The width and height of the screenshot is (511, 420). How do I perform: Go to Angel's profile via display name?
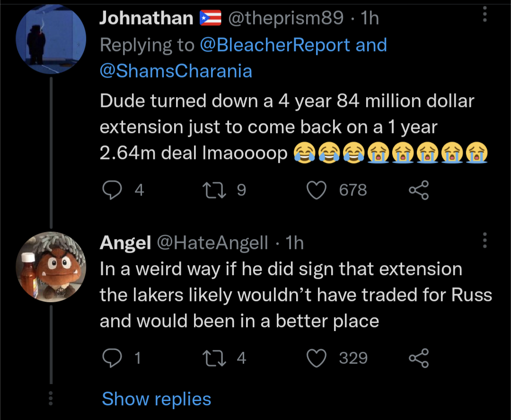(125, 243)
